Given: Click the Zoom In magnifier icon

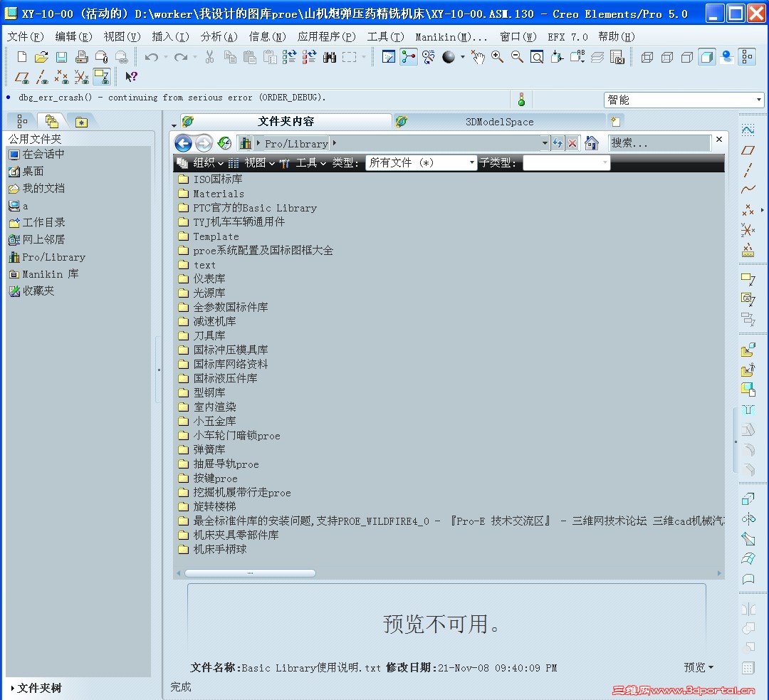Looking at the screenshot, I should click(497, 57).
